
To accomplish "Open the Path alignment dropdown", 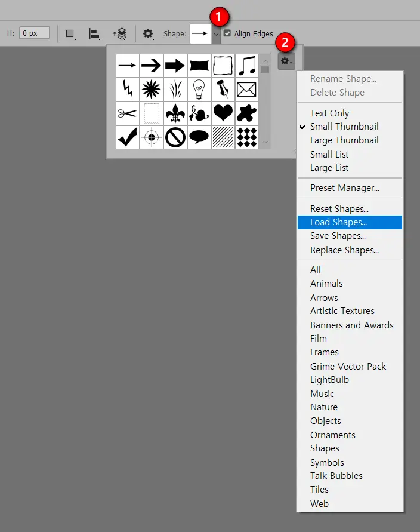I will (95, 34).
